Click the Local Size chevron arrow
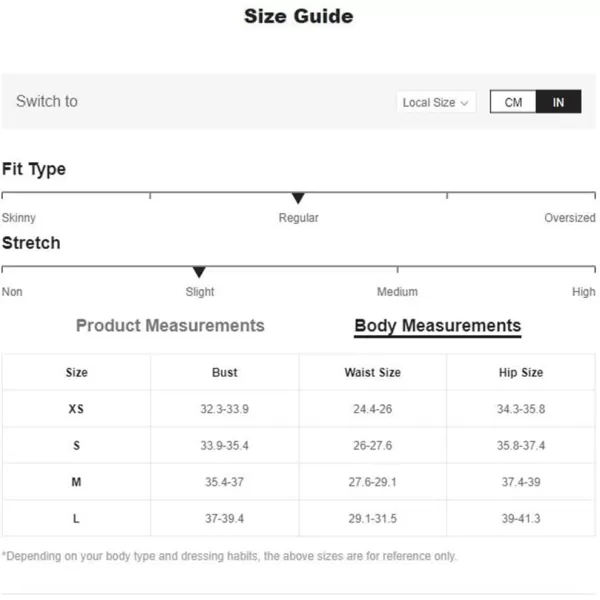This screenshot has height=600, width=600. [x=464, y=103]
